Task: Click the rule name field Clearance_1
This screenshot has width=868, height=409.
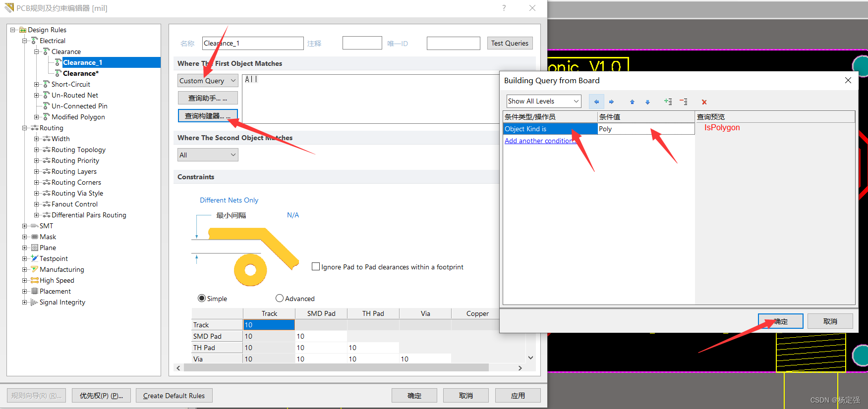Action: [253, 43]
